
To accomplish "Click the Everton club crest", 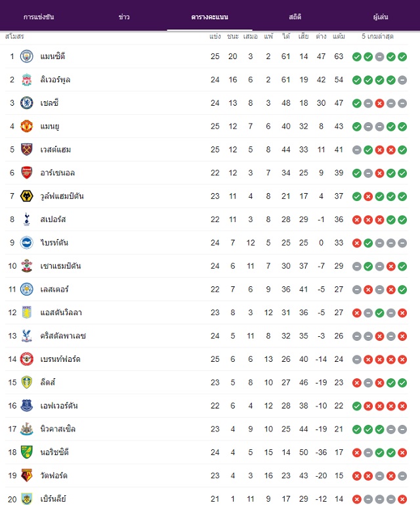I will pos(27,406).
